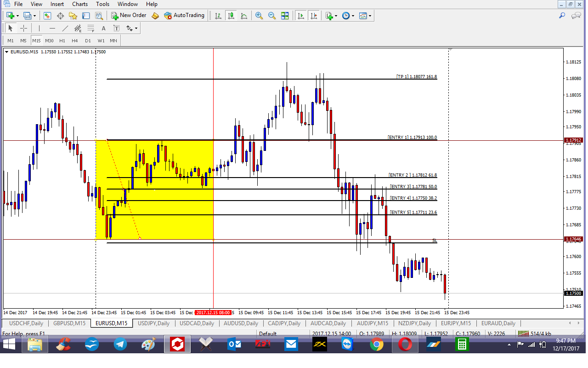The image size is (588, 368).
Task: Expand the Indicators dropdown arrow
Action: (x=336, y=16)
